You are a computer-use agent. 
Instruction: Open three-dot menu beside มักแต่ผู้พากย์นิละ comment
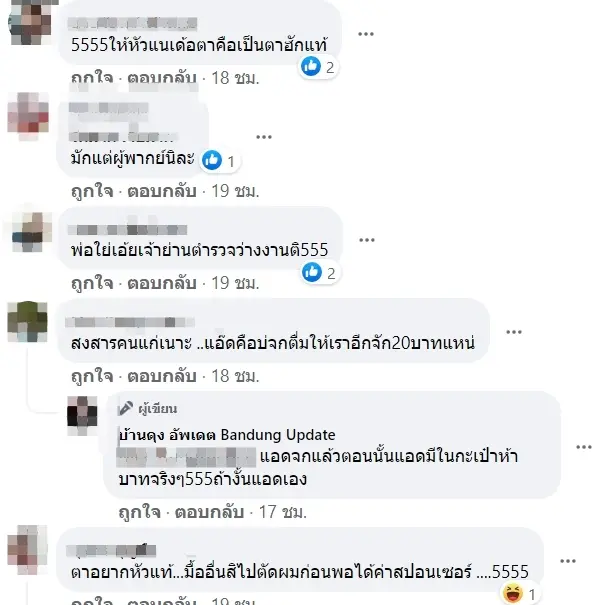point(264,137)
